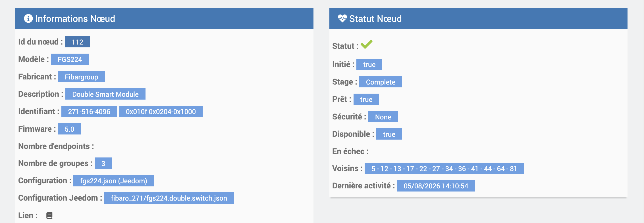Click fibaro_271/fgs224.double.switch.json badge
Viewport: 644px width, 223px height.
(x=169, y=198)
